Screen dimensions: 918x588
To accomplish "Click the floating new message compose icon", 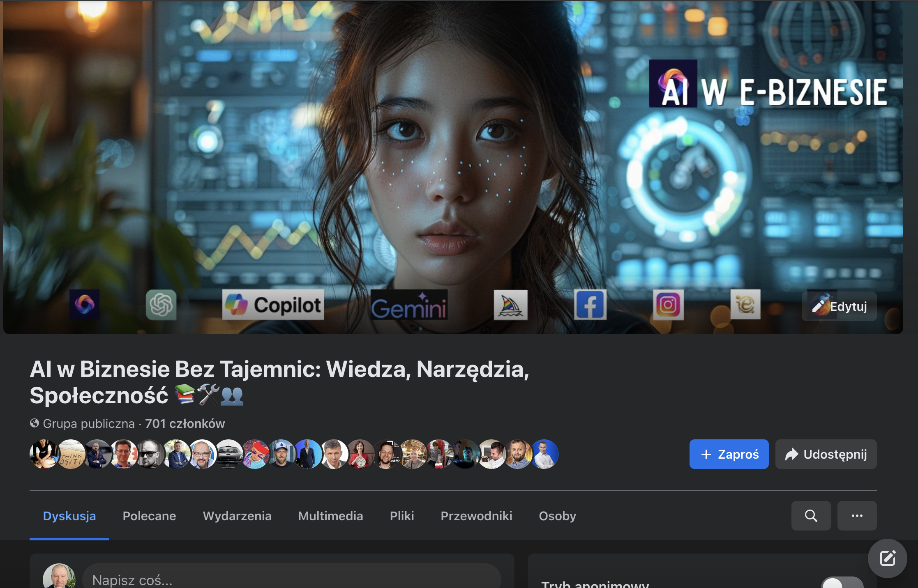I will click(x=887, y=558).
